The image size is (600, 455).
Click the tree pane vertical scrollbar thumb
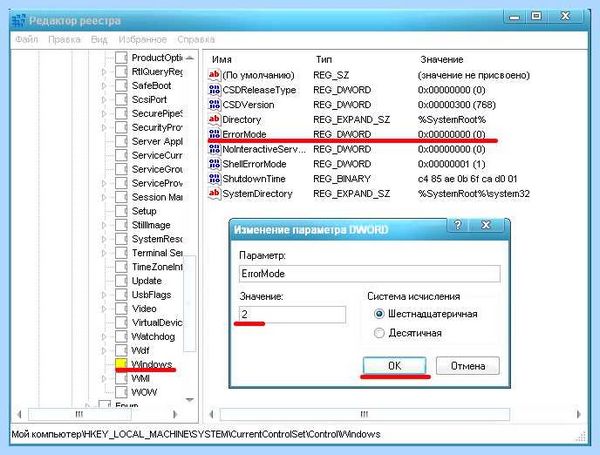189,303
